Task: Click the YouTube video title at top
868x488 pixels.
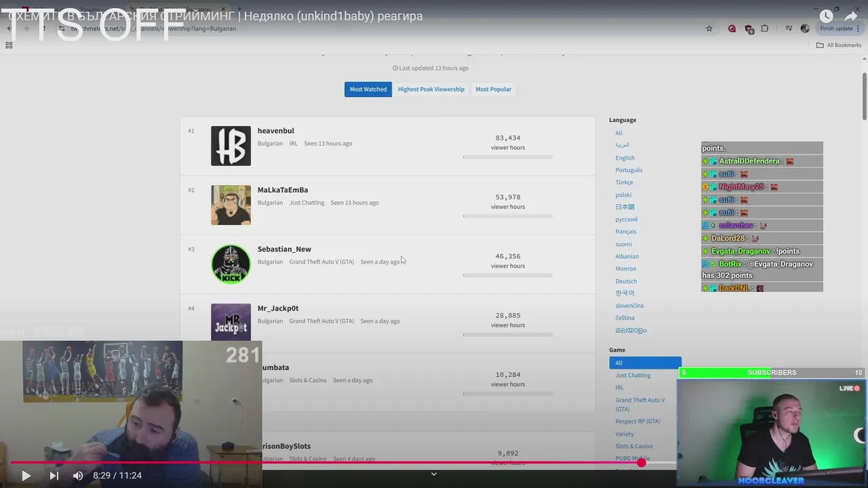Action: click(216, 16)
